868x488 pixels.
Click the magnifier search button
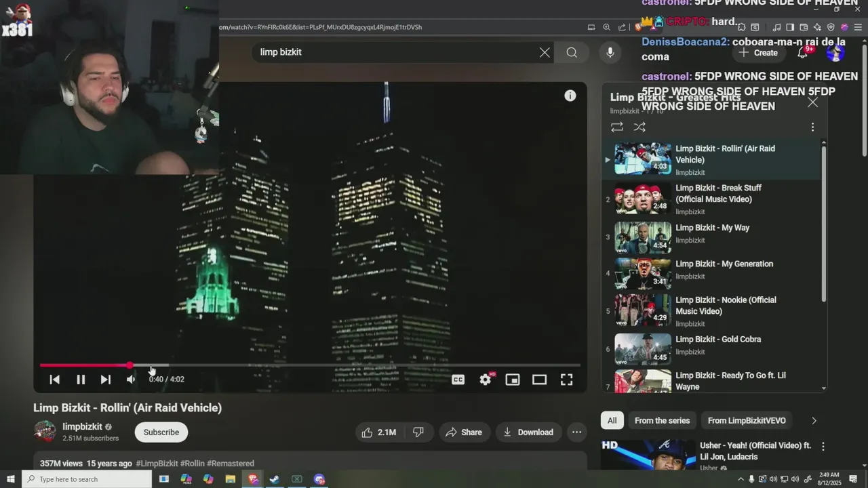(572, 52)
